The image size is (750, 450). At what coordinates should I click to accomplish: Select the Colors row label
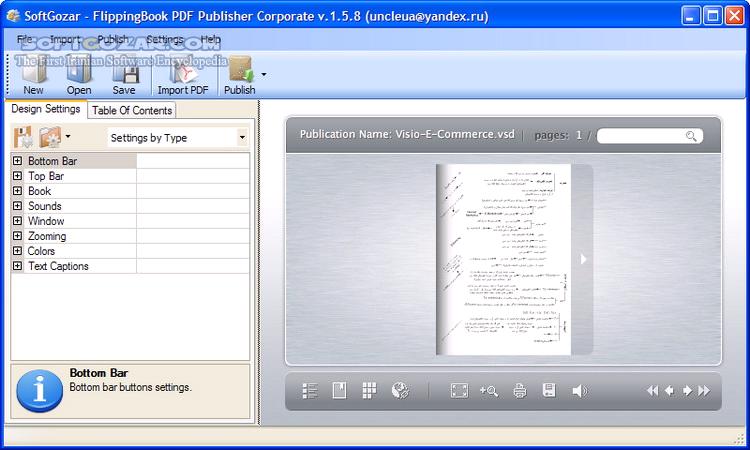coord(41,251)
